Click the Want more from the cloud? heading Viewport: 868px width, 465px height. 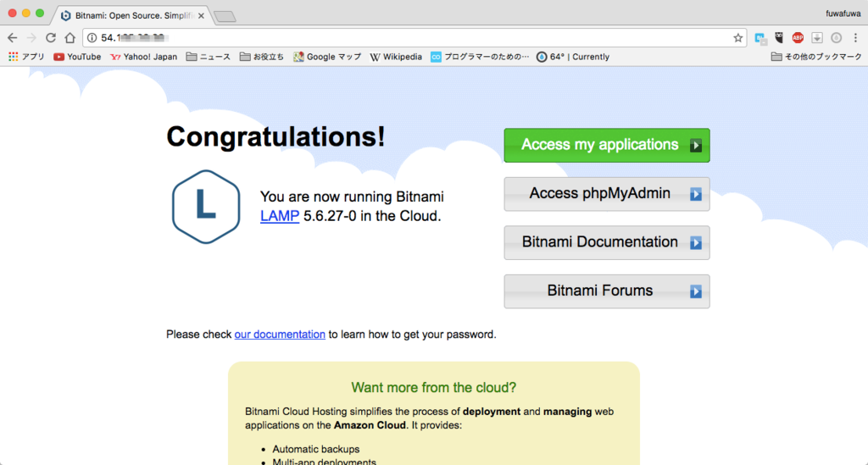(433, 388)
